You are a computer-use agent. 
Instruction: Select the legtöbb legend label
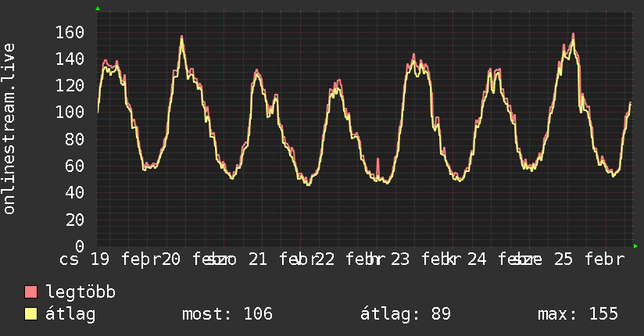[80, 291]
